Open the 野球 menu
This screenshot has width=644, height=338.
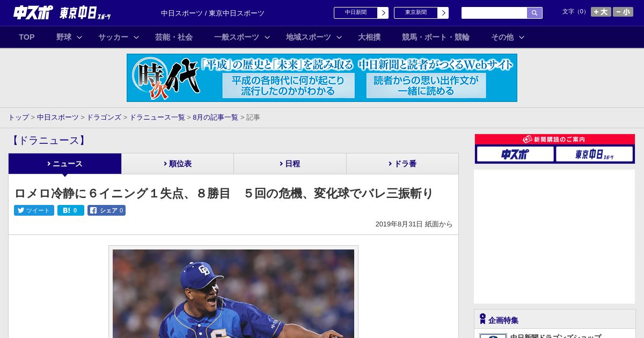tap(64, 37)
